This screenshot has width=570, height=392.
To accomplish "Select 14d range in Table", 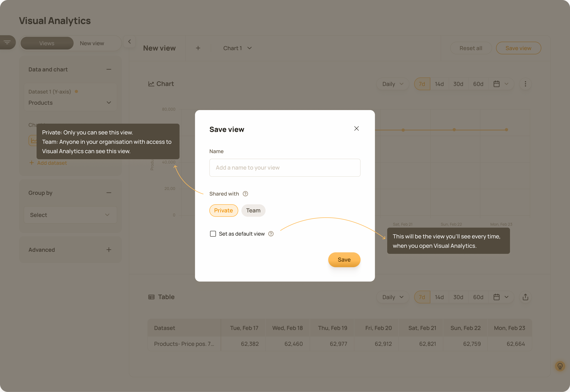I will [x=439, y=297].
